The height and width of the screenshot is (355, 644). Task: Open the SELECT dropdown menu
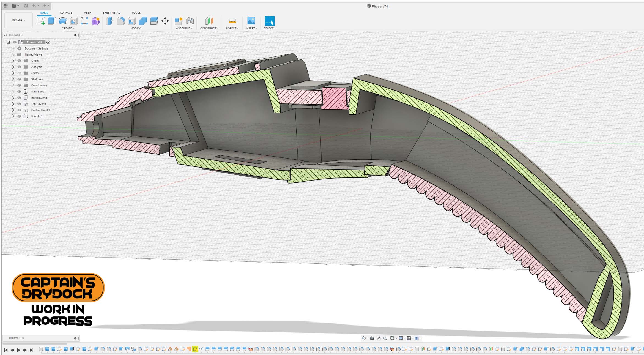[270, 28]
